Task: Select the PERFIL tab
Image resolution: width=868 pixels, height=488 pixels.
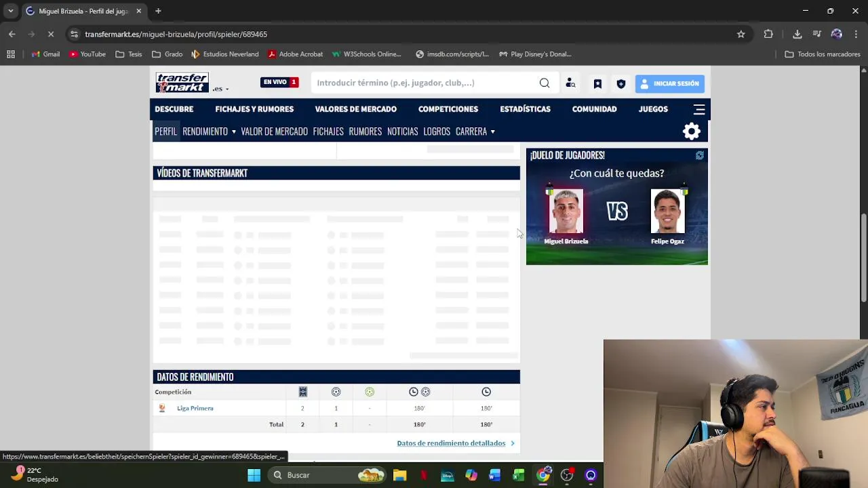Action: 165,131
